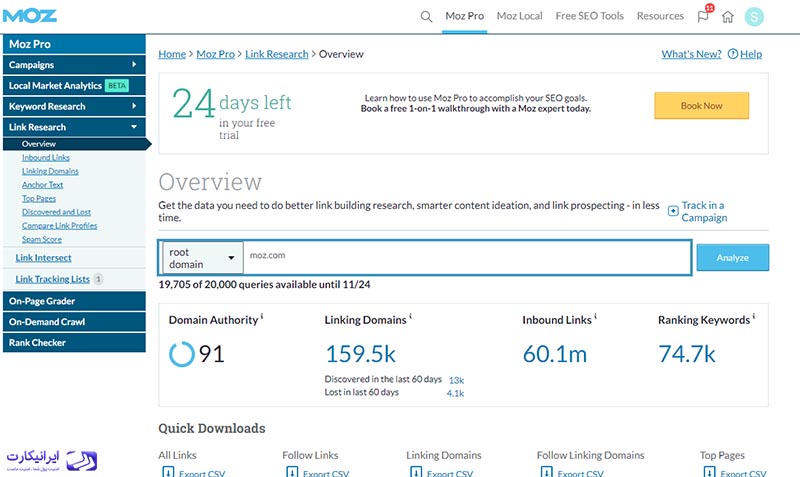800x477 pixels.
Task: Open Top Pages in sidebar
Action: [39, 198]
